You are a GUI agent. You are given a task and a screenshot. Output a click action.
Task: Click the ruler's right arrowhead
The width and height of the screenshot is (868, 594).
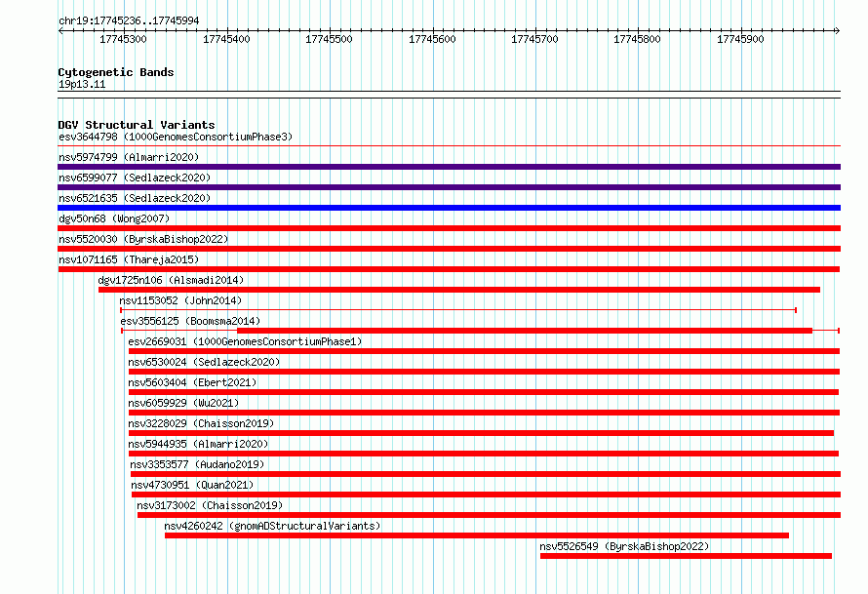point(837,30)
